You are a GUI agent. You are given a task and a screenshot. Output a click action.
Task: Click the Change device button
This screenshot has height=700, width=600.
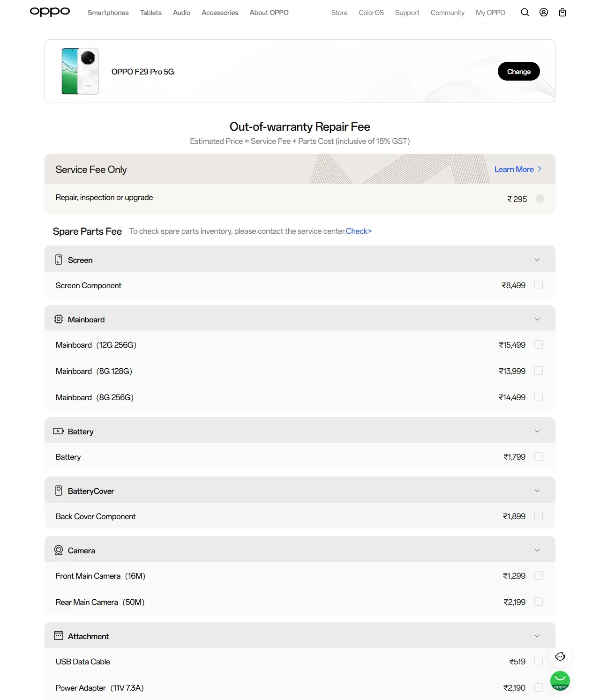tap(519, 71)
